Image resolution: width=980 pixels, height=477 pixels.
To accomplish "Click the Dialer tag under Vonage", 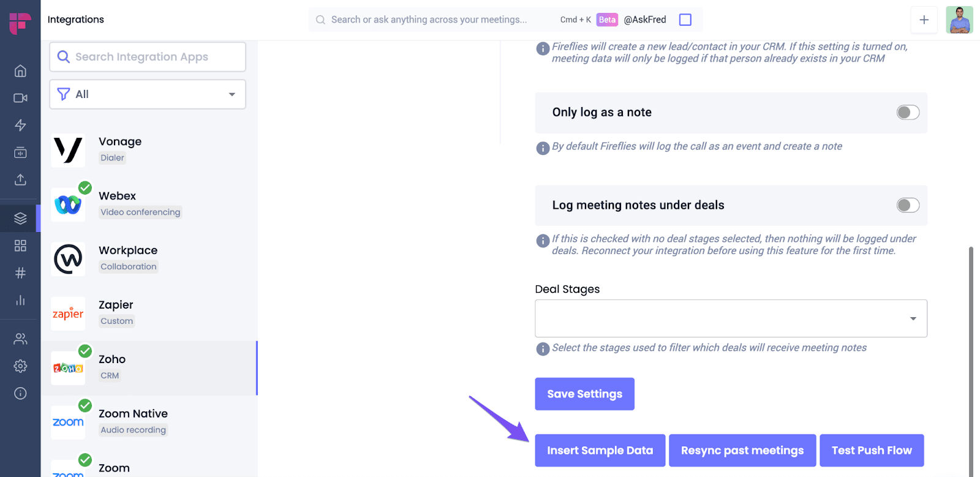I will click(x=112, y=157).
